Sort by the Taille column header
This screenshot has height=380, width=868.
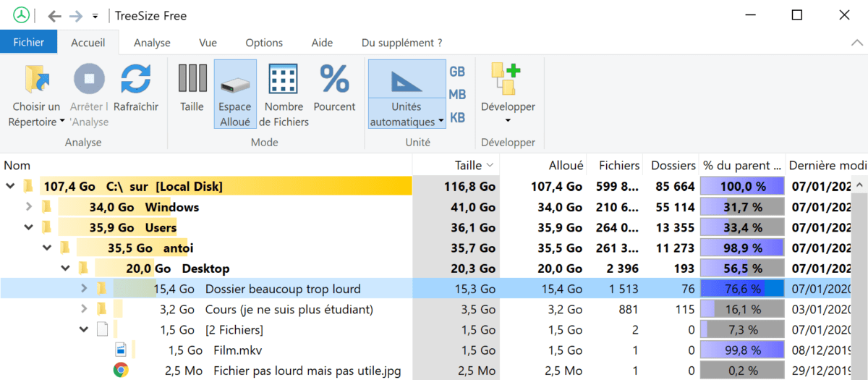pyautogui.click(x=467, y=166)
